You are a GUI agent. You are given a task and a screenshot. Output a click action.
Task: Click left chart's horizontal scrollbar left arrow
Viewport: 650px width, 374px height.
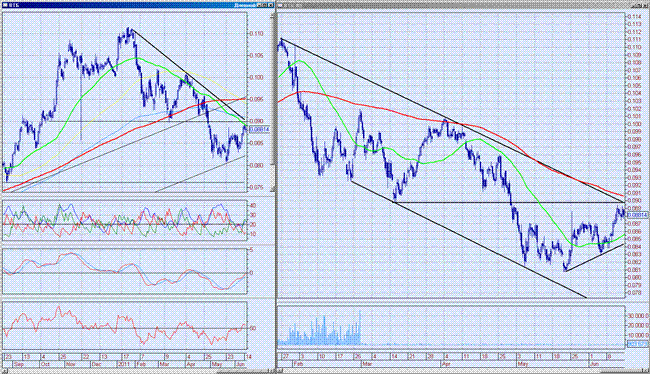(x=5, y=371)
